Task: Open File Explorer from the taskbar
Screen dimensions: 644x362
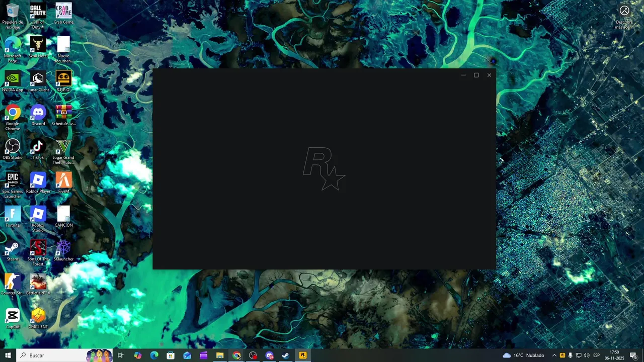Action: (x=220, y=355)
